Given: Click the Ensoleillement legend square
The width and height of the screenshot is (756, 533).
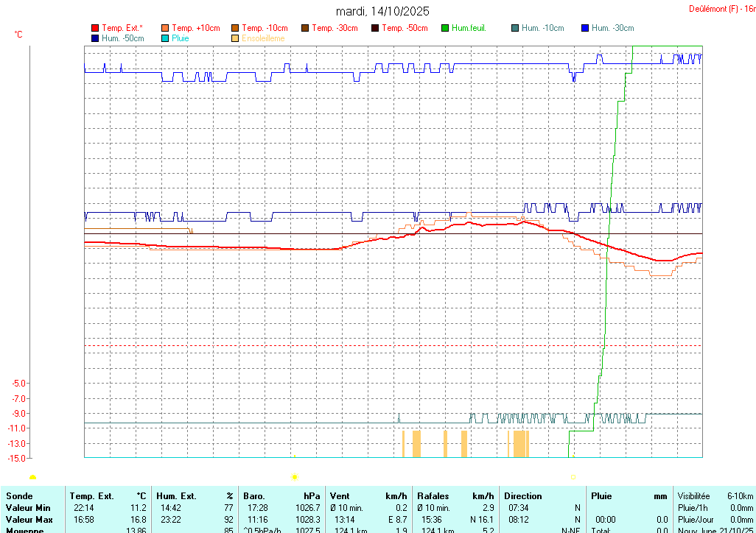Looking at the screenshot, I should 235,38.
